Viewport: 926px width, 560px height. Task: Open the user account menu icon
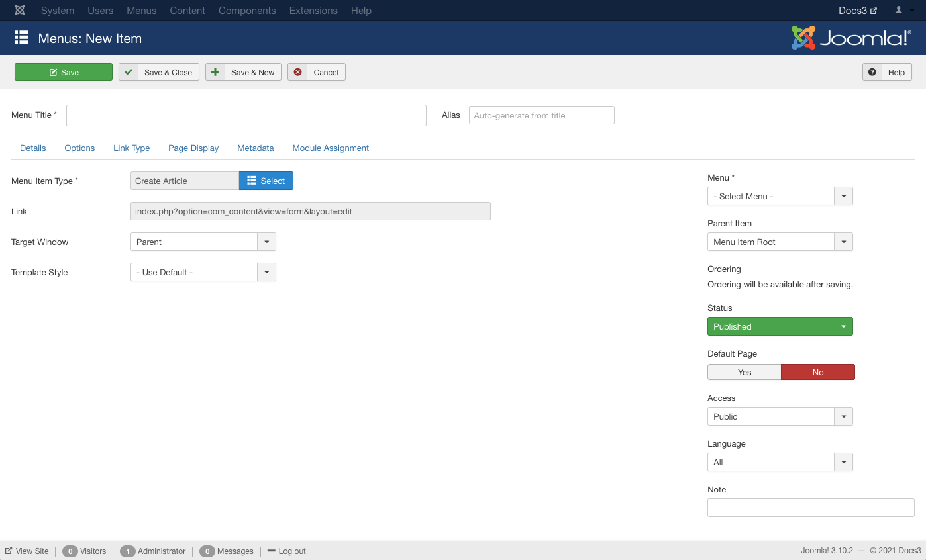903,11
